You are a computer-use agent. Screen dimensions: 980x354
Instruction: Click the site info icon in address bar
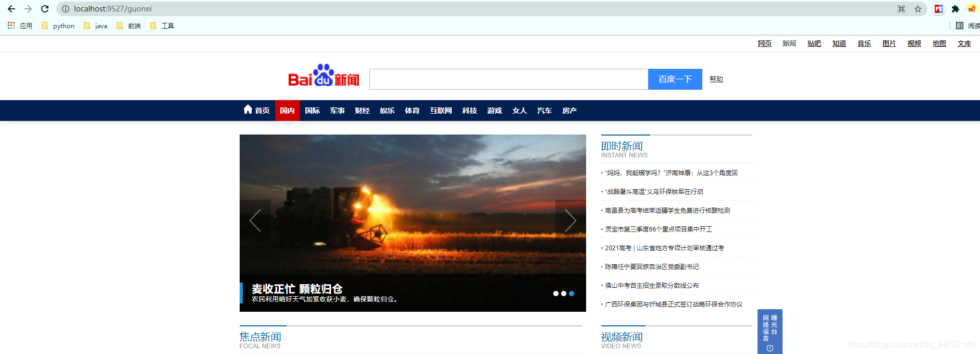pyautogui.click(x=66, y=9)
